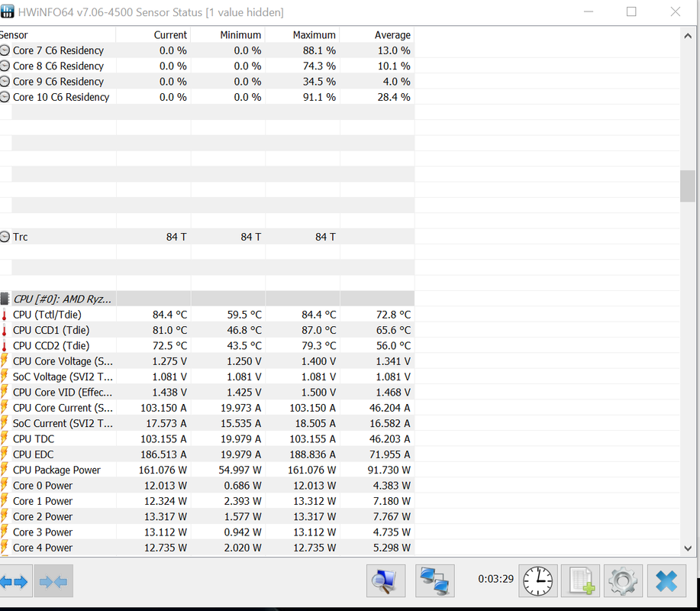Click the Sensor column header
This screenshot has height=611, width=700.
(x=57, y=35)
